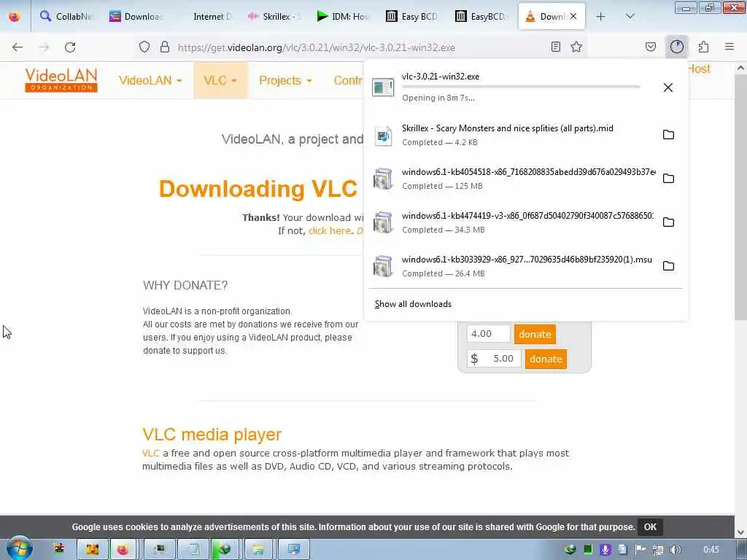Show windows6.1-kb4474419 file in folder
This screenshot has height=560, width=747.
[668, 222]
